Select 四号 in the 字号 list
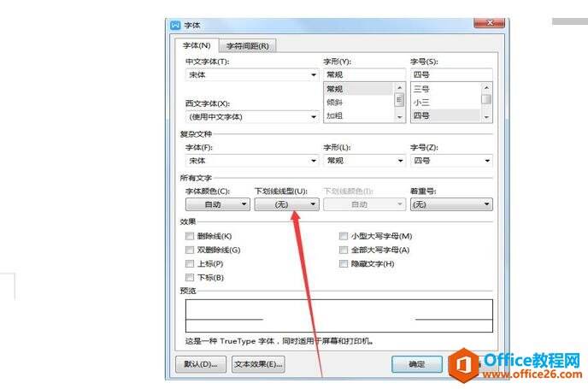Screen dimensions: 588x389 click(445, 115)
